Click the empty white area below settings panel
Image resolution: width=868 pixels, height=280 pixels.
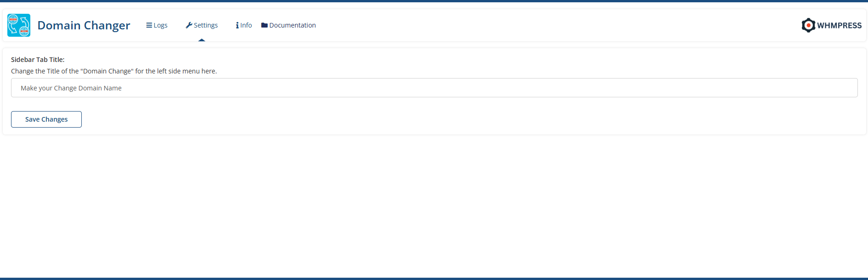coord(434,207)
